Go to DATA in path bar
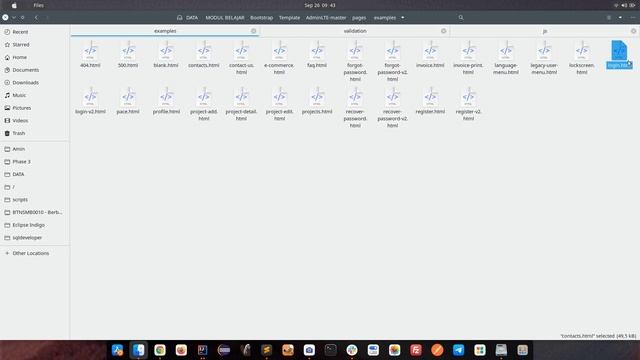This screenshot has height=360, width=640. pos(192,18)
